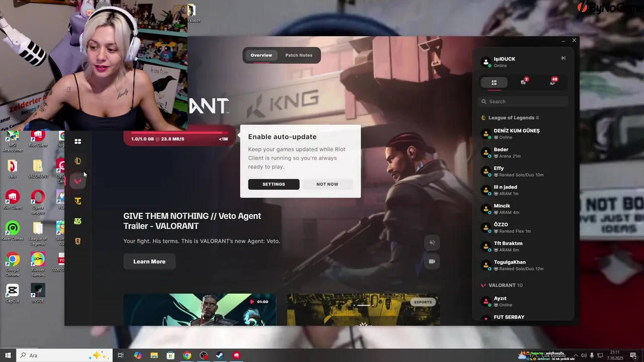
Task: Click the taskbar volume icon
Action: click(x=584, y=355)
